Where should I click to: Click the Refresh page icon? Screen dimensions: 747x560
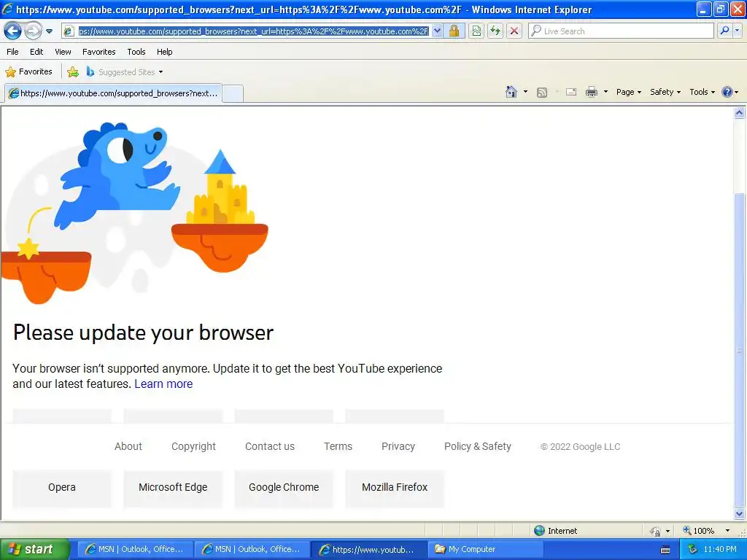click(x=495, y=31)
